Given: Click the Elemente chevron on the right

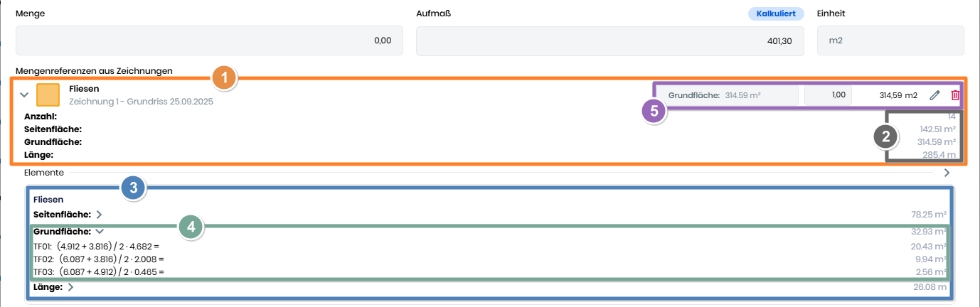Looking at the screenshot, I should [x=947, y=173].
